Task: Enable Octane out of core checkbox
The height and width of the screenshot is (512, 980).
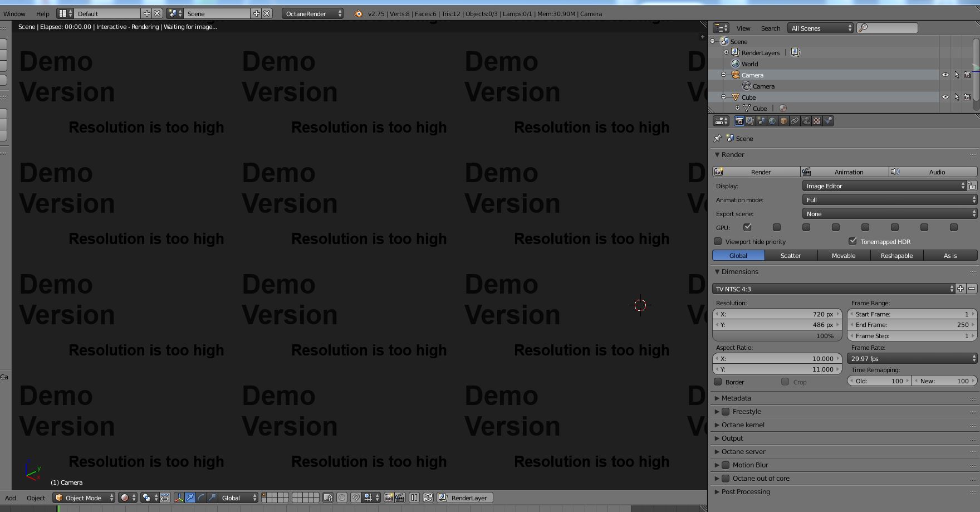Action: (x=726, y=478)
